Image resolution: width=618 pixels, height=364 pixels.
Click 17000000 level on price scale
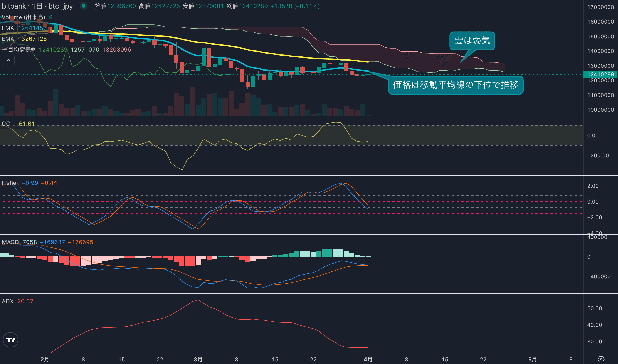(600, 7)
